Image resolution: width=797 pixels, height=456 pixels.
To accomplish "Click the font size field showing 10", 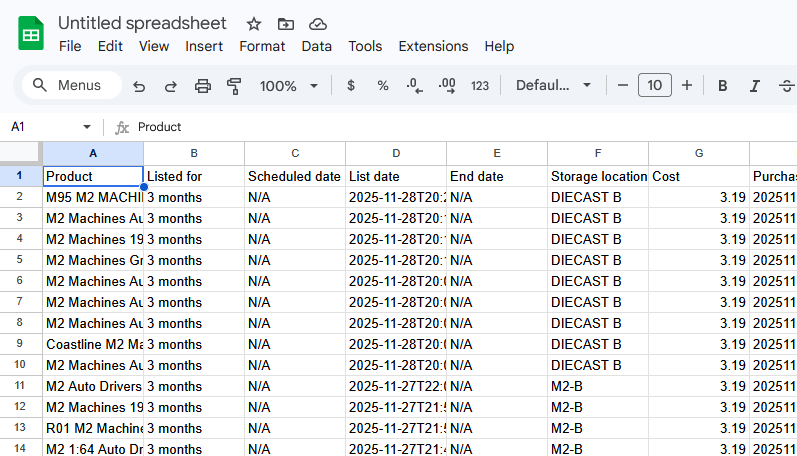I will click(x=655, y=85).
